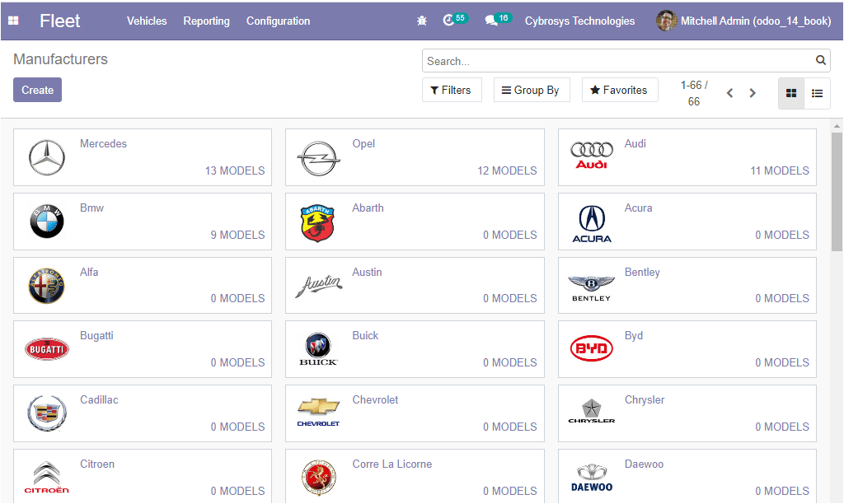The image size is (844, 504).
Task: Open the Mercedes manufacturer name
Action: [x=103, y=143]
